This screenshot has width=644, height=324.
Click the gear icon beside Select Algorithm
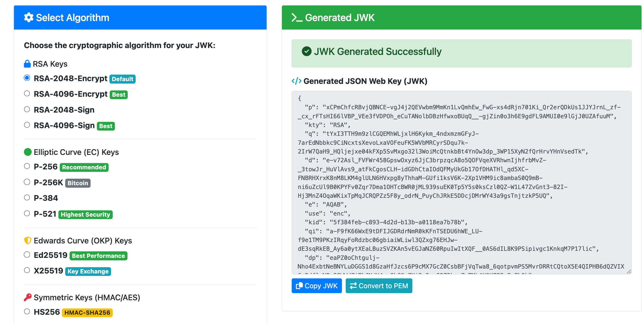coord(29,18)
